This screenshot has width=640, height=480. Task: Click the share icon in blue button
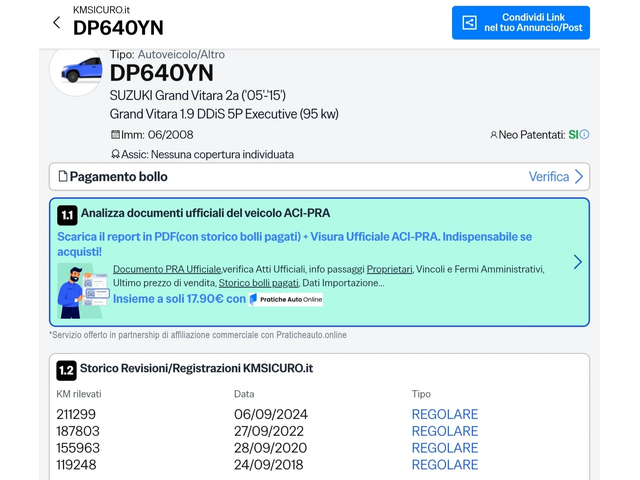tap(469, 22)
